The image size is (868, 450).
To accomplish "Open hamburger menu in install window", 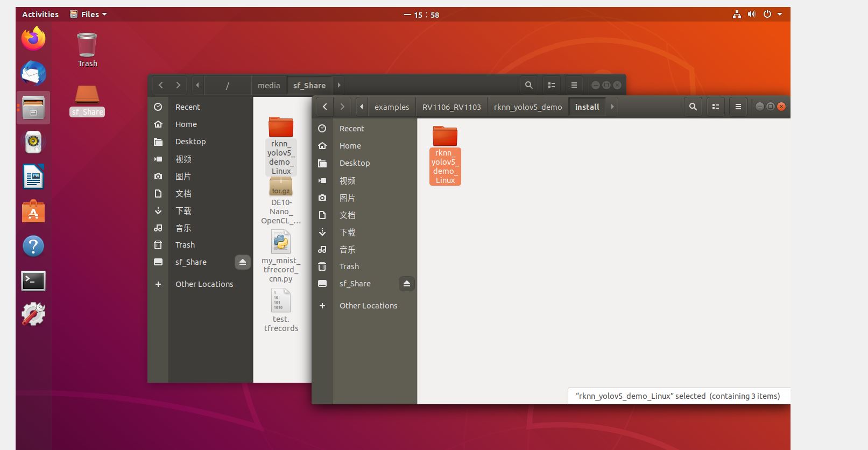I will pos(738,107).
